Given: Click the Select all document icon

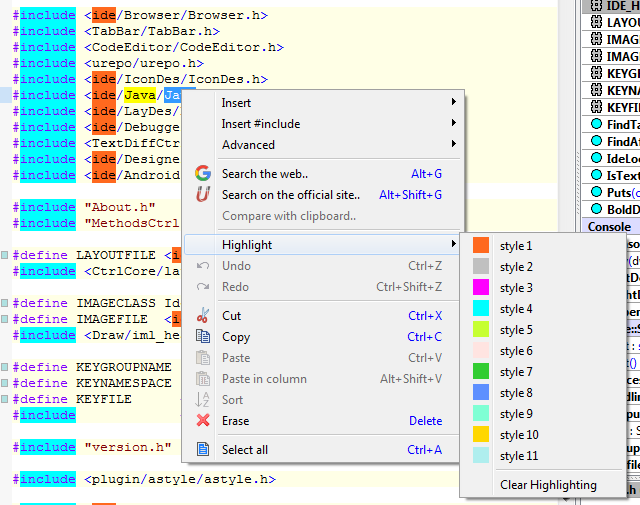Looking at the screenshot, I should click(x=203, y=450).
